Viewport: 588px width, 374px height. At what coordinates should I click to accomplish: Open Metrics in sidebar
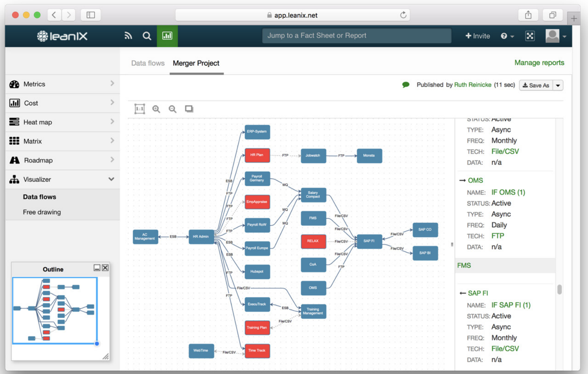click(x=62, y=84)
